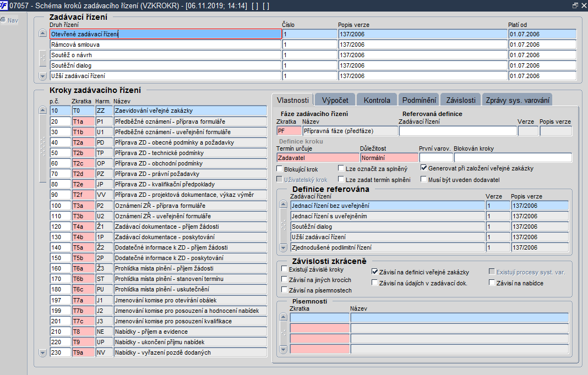Click the scroll-down arrow in Písemnosti list

click(284, 350)
